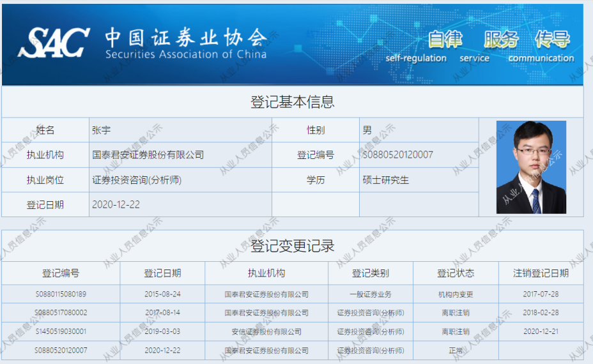This screenshot has width=593, height=364.
Task: Click the 执业机构 label in basic info
Action: tap(45, 155)
